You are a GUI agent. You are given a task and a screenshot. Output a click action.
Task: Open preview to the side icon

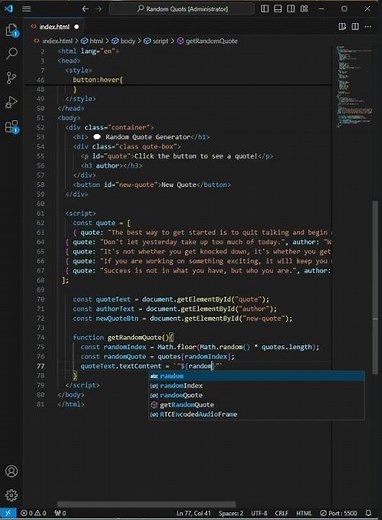click(x=342, y=27)
